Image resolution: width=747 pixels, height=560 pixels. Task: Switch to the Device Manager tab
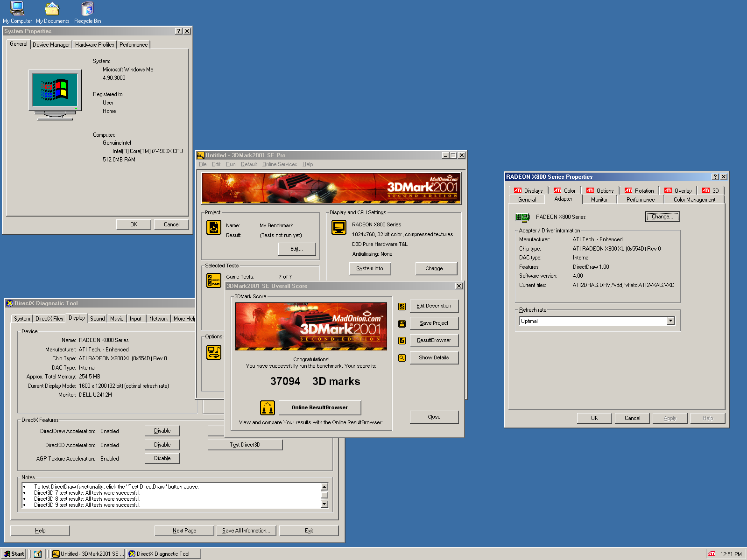tap(51, 45)
